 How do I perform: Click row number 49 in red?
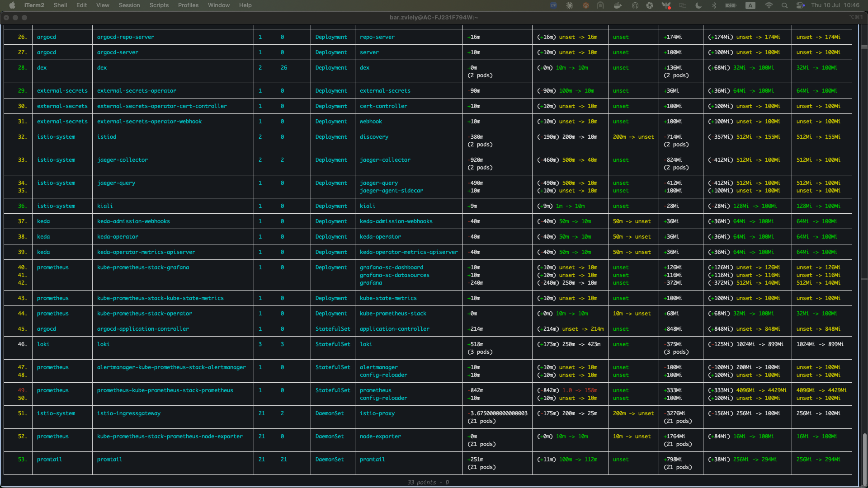point(23,390)
